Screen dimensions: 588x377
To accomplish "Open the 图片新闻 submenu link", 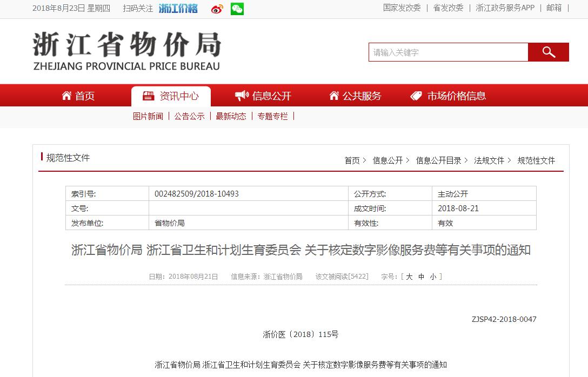I will coord(148,116).
